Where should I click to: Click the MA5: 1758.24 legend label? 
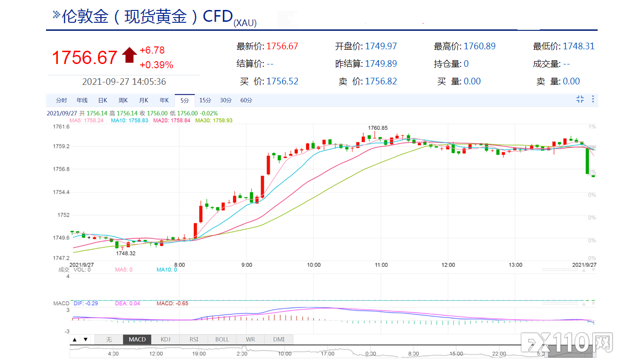[87, 120]
